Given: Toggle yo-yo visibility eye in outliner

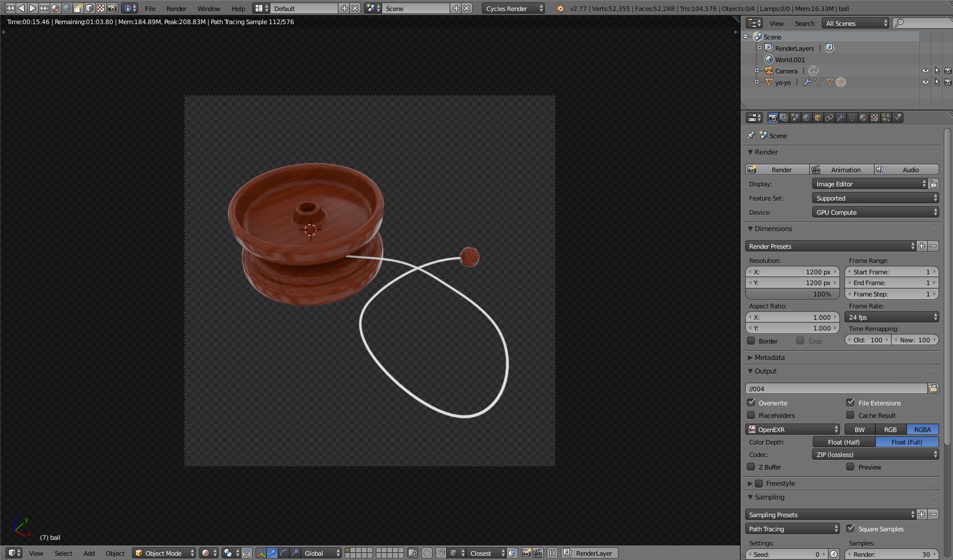Looking at the screenshot, I should coord(926,82).
